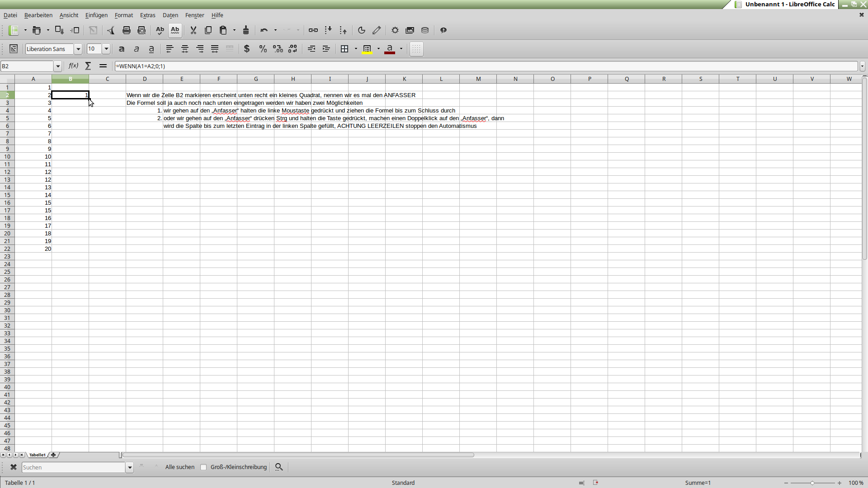Toggle bold formatting
Viewport: 868px width, 488px height.
click(121, 49)
